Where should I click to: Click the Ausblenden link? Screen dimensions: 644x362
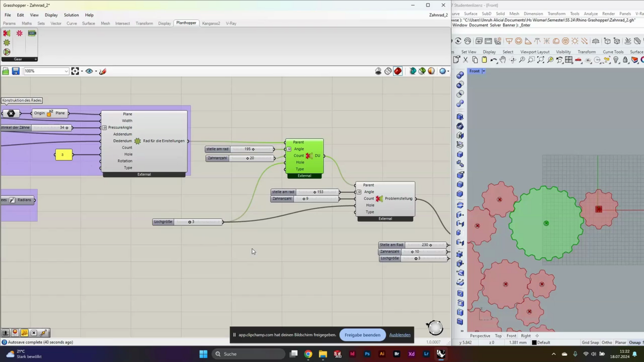point(400,335)
